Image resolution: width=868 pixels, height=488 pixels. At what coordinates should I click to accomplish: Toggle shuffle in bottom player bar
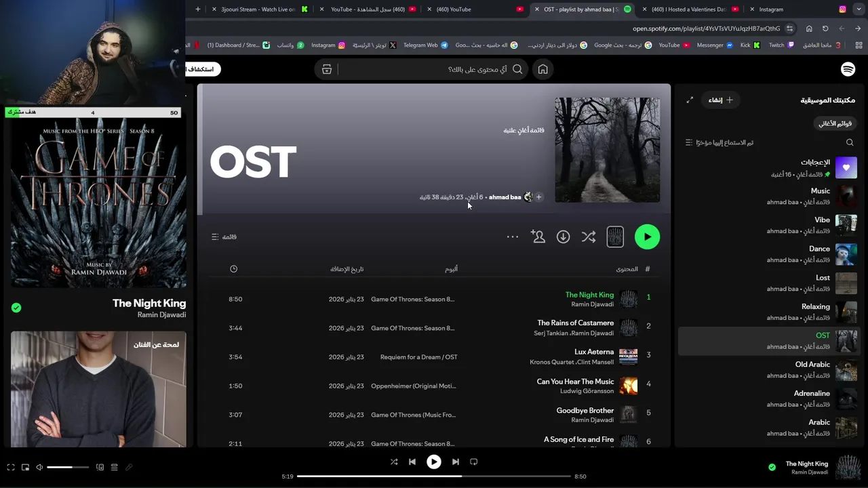tap(394, 462)
